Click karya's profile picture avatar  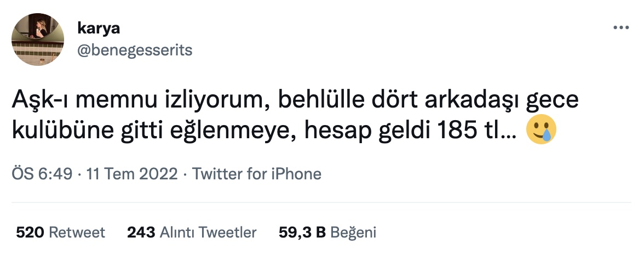pos(38,39)
